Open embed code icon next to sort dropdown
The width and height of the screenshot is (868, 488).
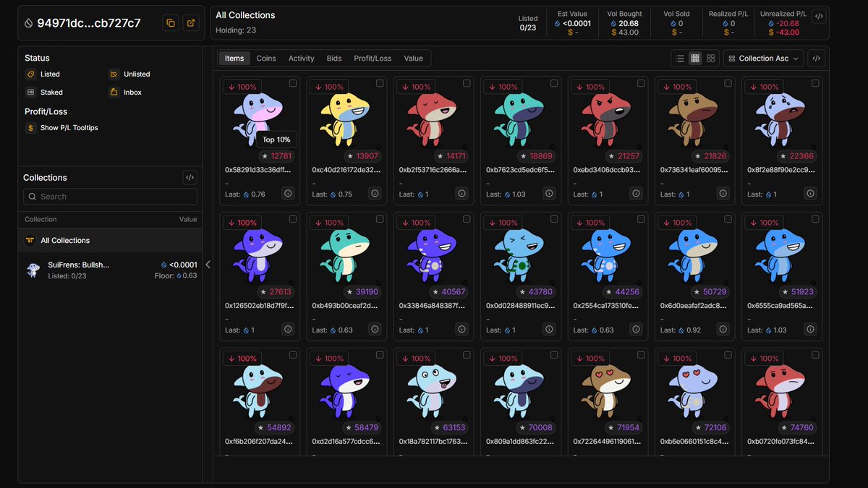click(x=816, y=59)
